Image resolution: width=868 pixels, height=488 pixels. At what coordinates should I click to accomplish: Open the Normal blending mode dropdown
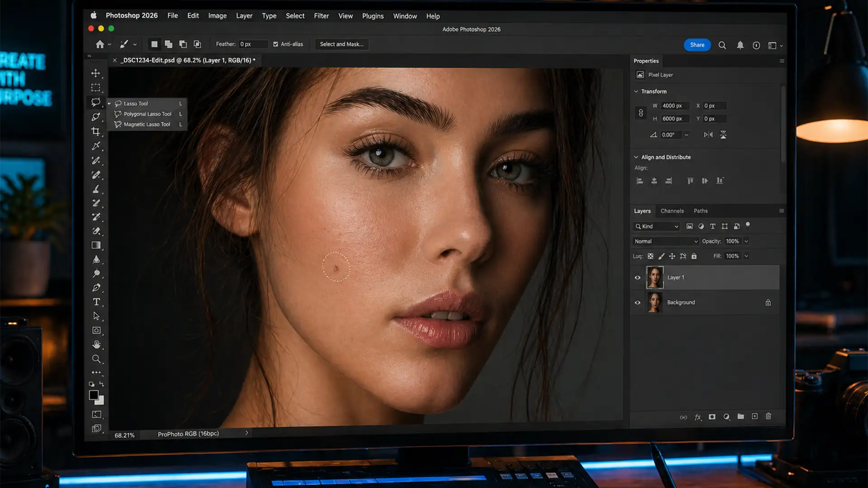point(665,241)
